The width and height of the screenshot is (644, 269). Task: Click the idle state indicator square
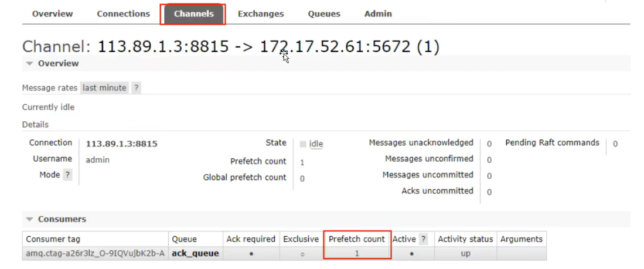[303, 144]
